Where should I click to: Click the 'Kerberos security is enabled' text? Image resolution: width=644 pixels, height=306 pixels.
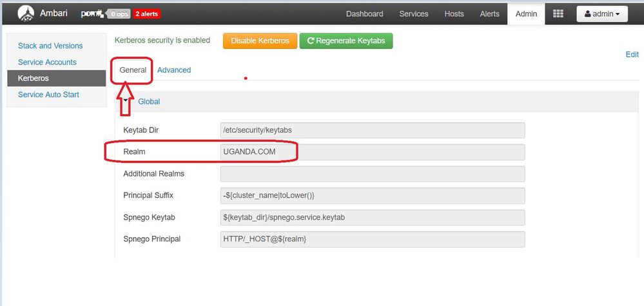point(162,40)
